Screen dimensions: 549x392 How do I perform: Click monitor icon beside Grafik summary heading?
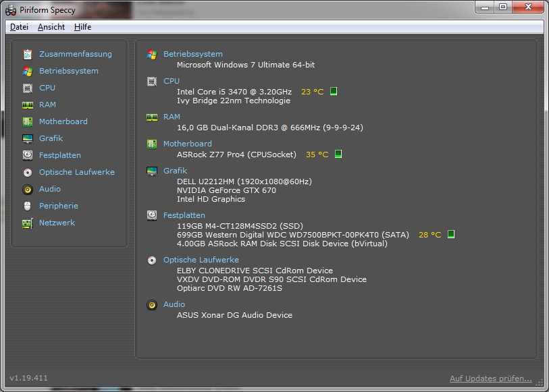click(x=152, y=171)
